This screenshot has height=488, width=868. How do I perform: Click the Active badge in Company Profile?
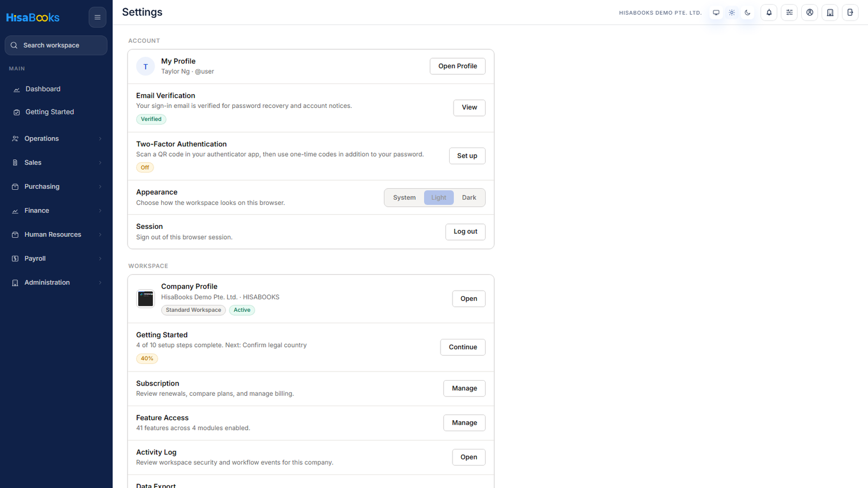click(x=242, y=310)
